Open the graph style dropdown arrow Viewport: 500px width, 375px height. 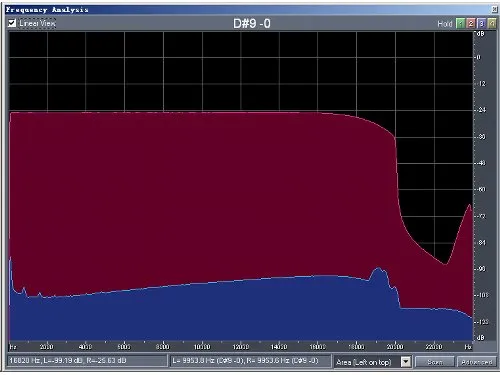coord(406,362)
